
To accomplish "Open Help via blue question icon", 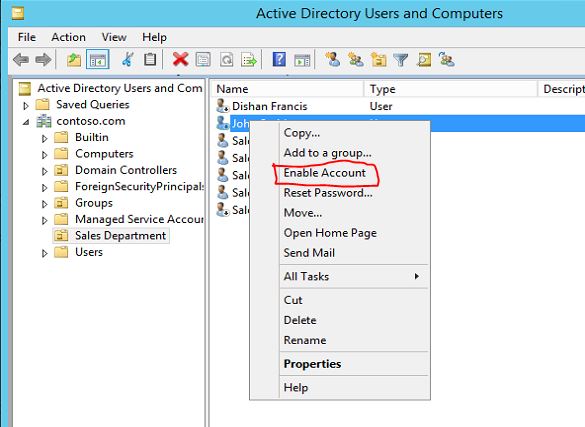I will click(x=279, y=59).
